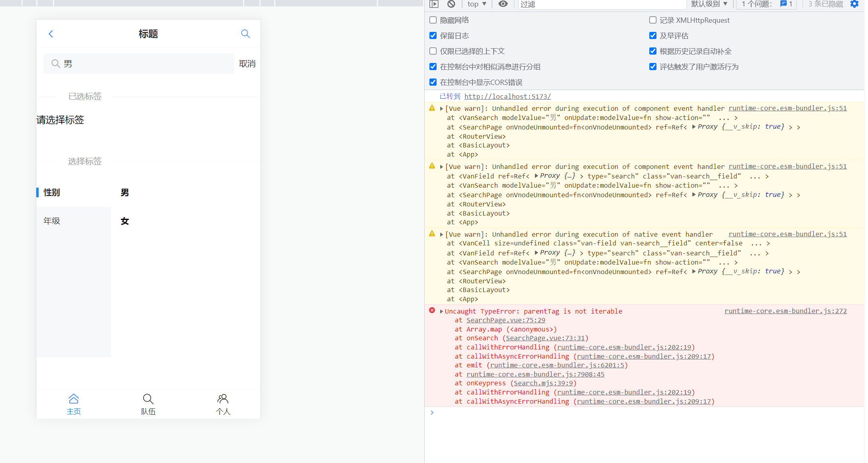Toggle 在控制台中显示CORS错误 checkbox
Image resolution: width=868 pixels, height=463 pixels.
coord(433,82)
